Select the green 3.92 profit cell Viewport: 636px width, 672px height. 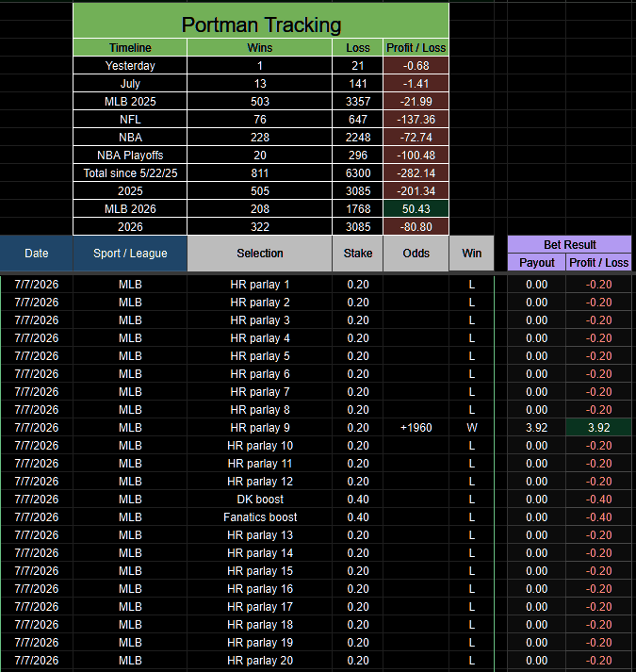(598, 428)
